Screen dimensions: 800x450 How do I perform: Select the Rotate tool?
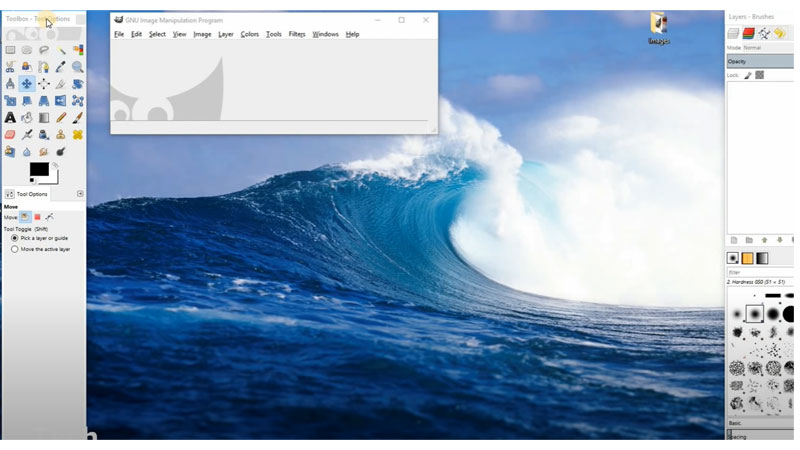78,84
